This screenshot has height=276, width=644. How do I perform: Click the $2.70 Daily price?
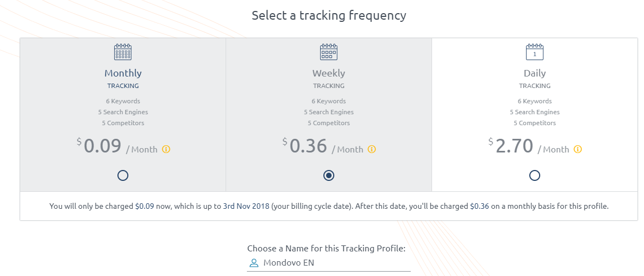pos(511,146)
